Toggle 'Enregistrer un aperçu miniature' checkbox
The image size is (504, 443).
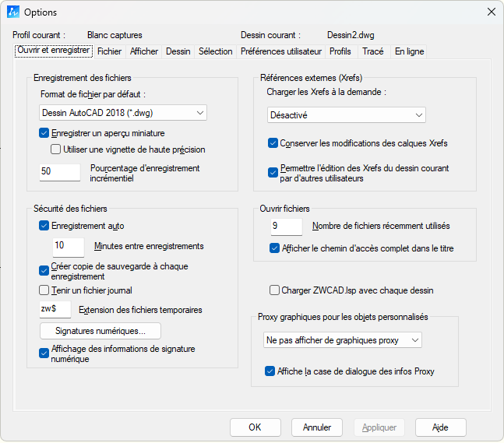point(44,133)
